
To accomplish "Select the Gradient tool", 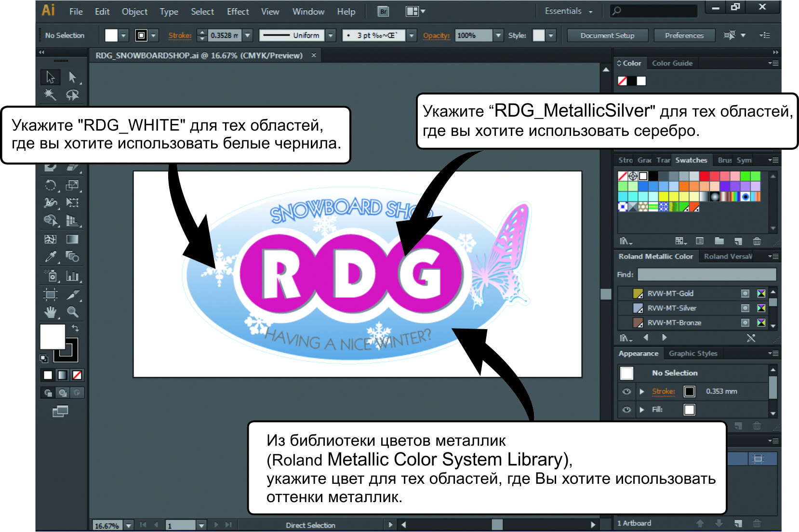I will point(72,239).
